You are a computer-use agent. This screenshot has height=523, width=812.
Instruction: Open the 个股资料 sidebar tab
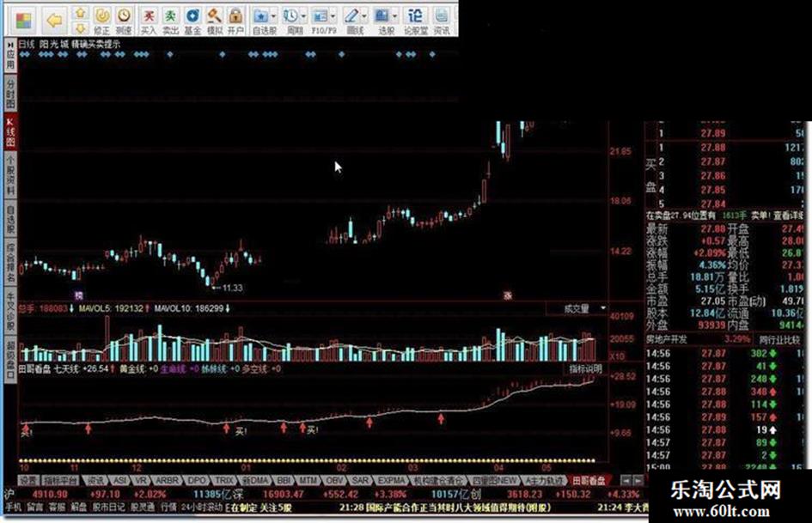(10, 174)
